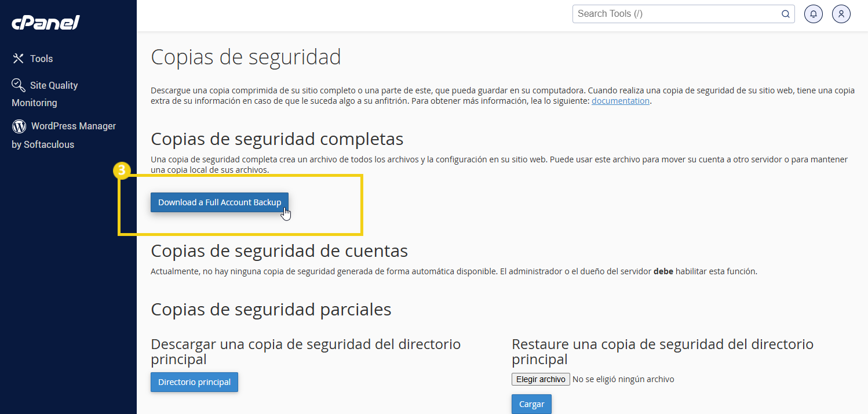This screenshot has height=414, width=868.
Task: Click 'Restaure una copia de seguridad del directorio principal' heading
Action: (662, 351)
